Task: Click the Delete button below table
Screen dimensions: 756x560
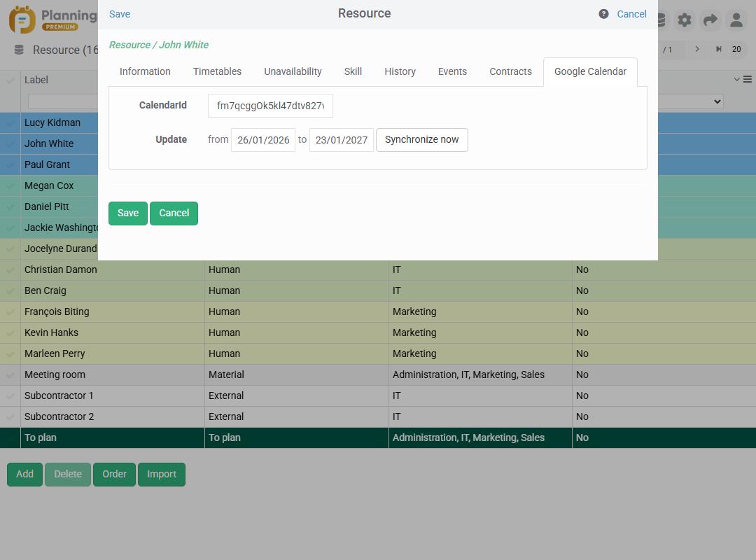Action: coord(68,474)
